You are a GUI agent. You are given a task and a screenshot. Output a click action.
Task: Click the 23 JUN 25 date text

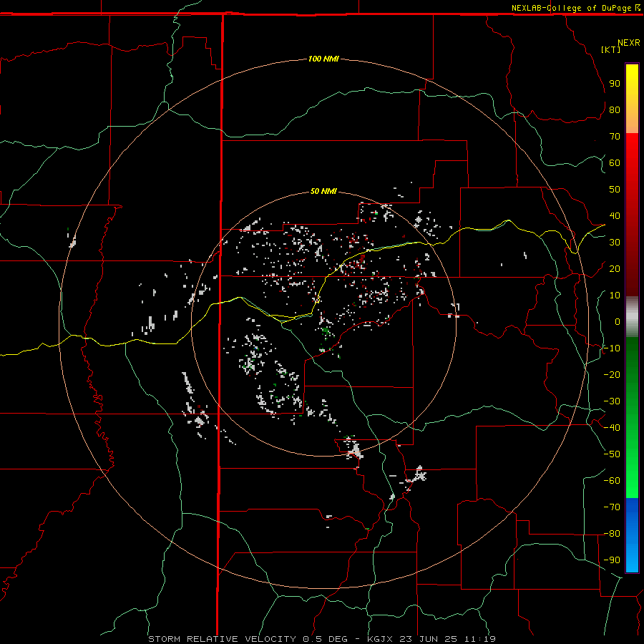pyautogui.click(x=429, y=639)
